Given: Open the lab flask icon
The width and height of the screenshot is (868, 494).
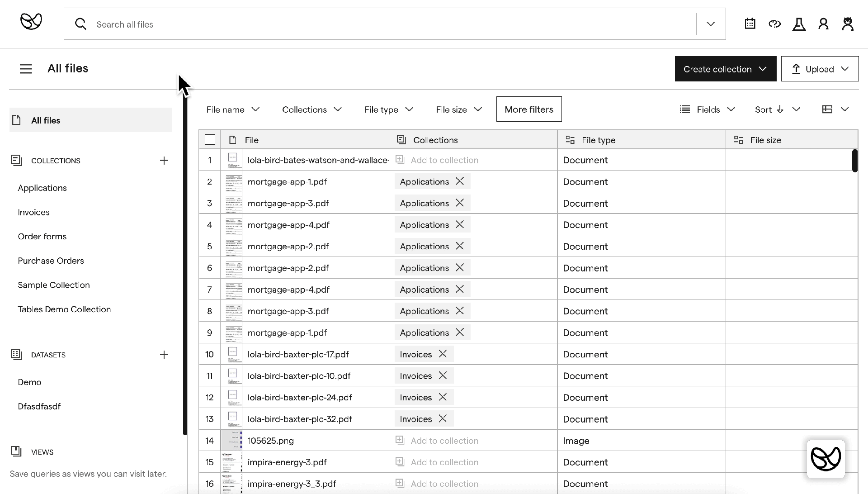Looking at the screenshot, I should click(x=799, y=24).
